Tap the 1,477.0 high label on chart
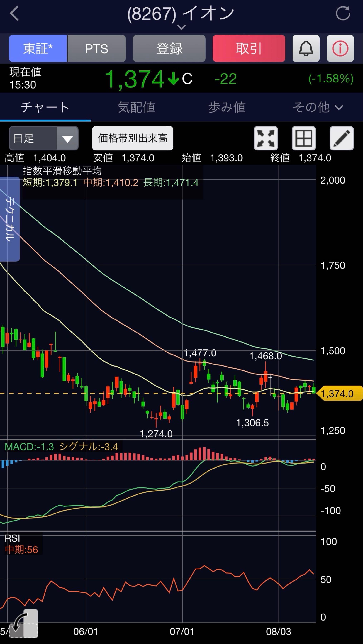363x644 pixels. pyautogui.click(x=200, y=353)
